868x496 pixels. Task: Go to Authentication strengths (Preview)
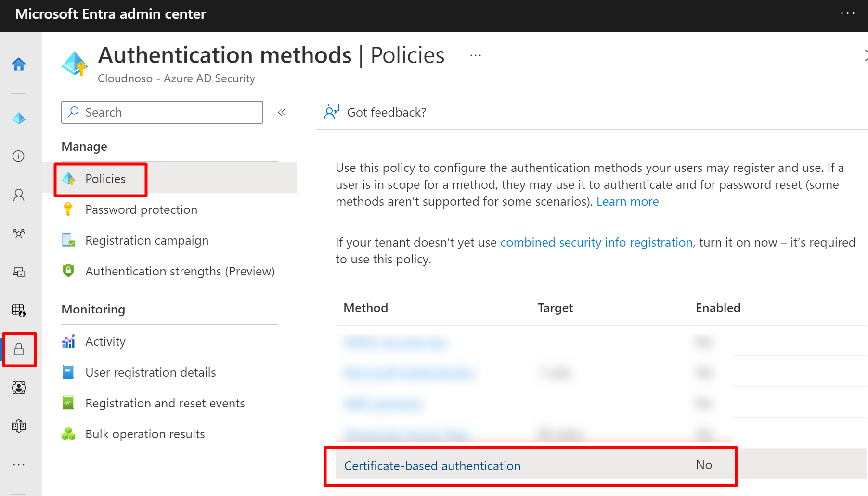point(180,271)
